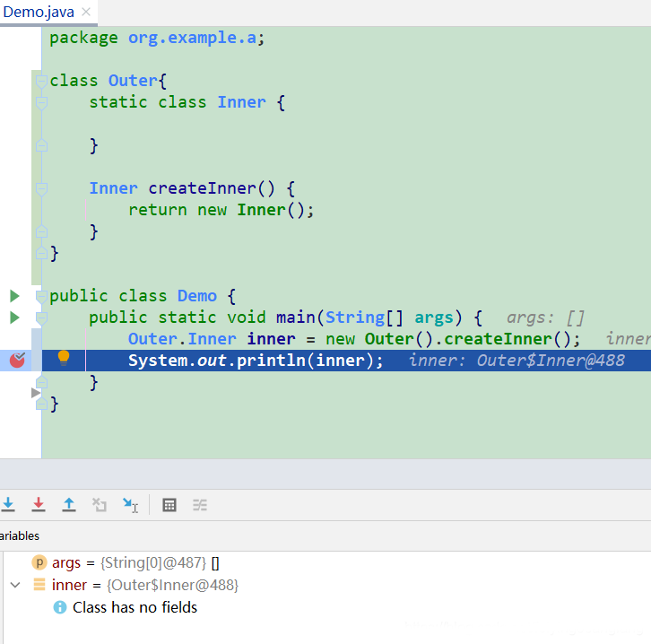This screenshot has width=651, height=644.
Task: Fold the class Outer code block
Action: 41,81
